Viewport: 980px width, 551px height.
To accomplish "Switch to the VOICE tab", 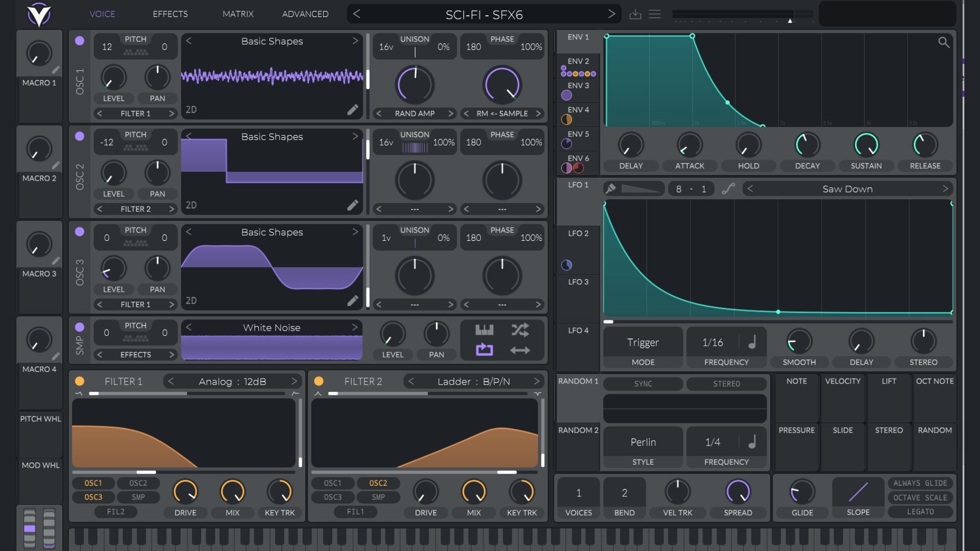I will click(x=103, y=14).
